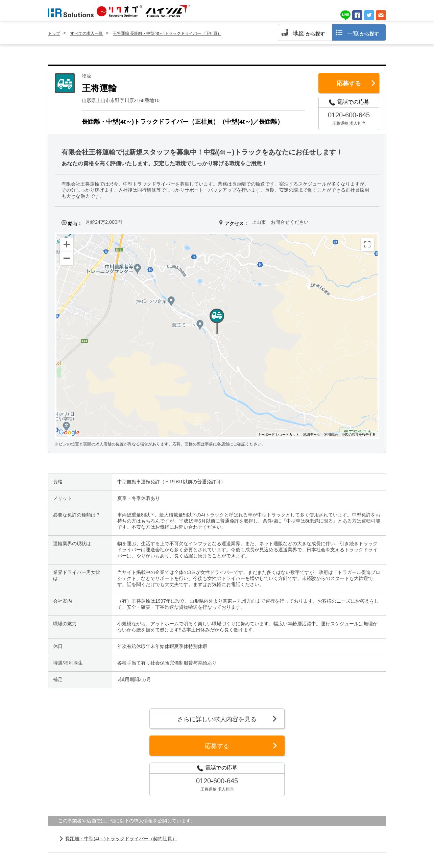Zoom in on the map
This screenshot has height=868, width=434.
pos(67,244)
